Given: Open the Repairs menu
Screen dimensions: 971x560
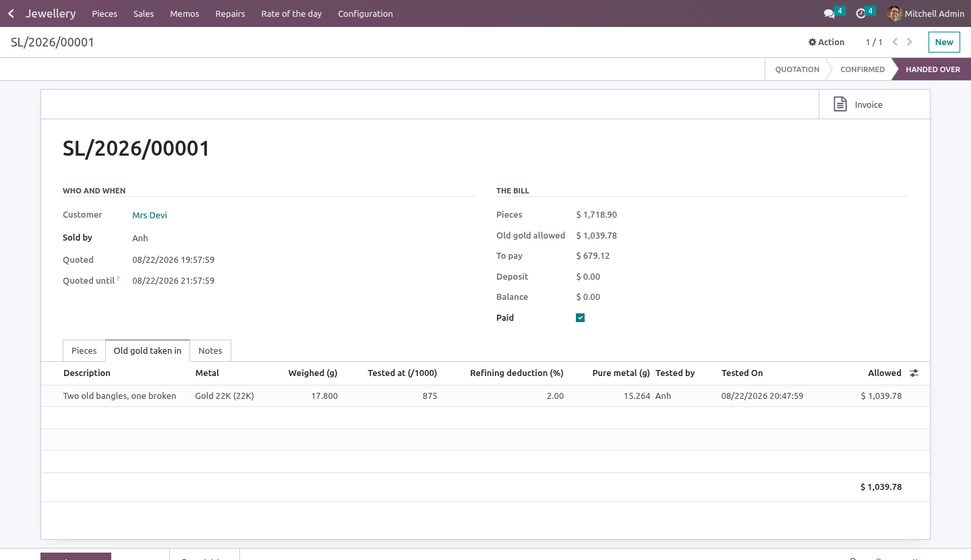Looking at the screenshot, I should [x=230, y=13].
